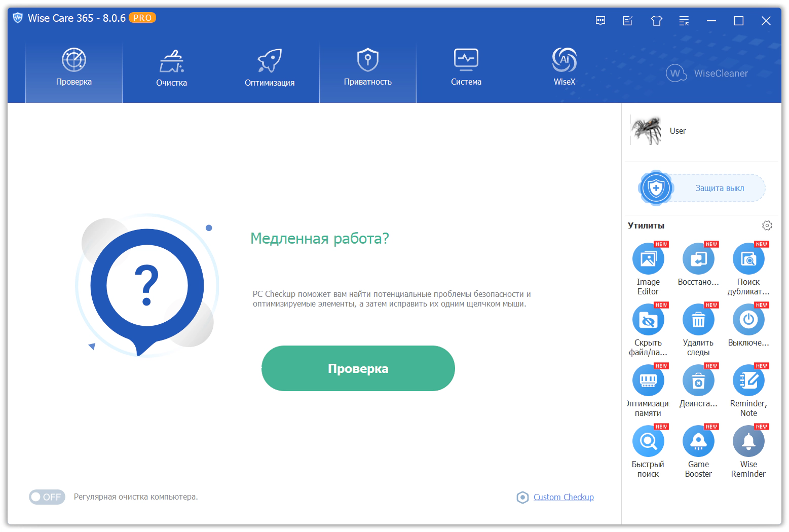
Task: Open the Wise Reminder bell utility
Action: point(748,441)
